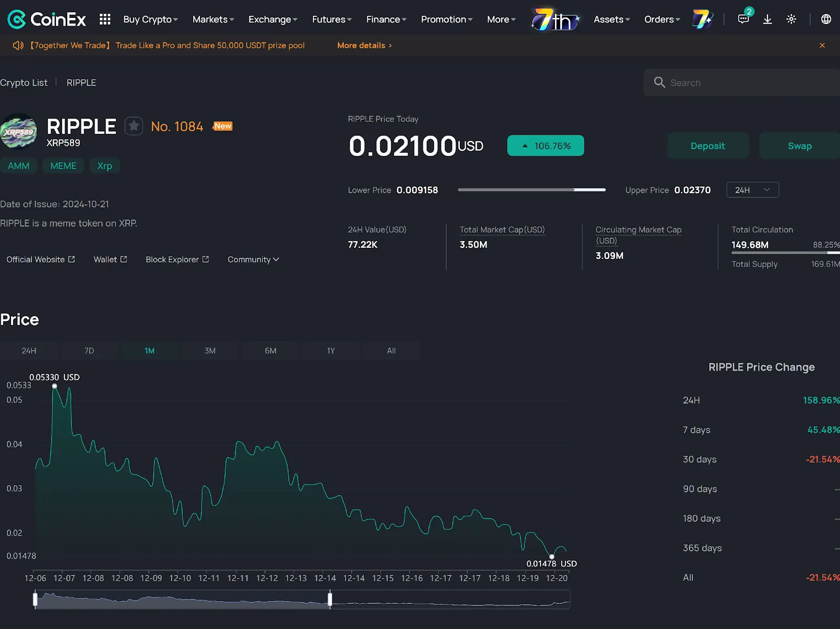
Task: Expand Buy Crypto menu
Action: tap(150, 19)
